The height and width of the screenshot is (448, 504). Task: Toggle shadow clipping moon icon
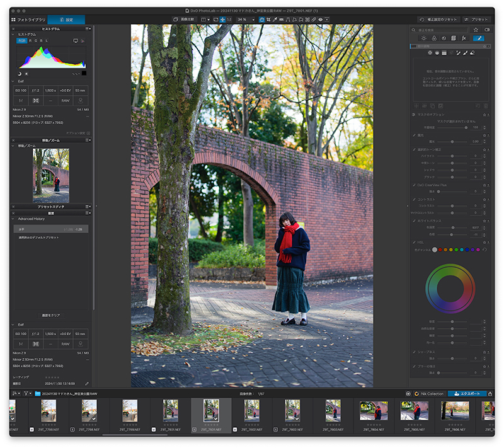click(x=20, y=74)
